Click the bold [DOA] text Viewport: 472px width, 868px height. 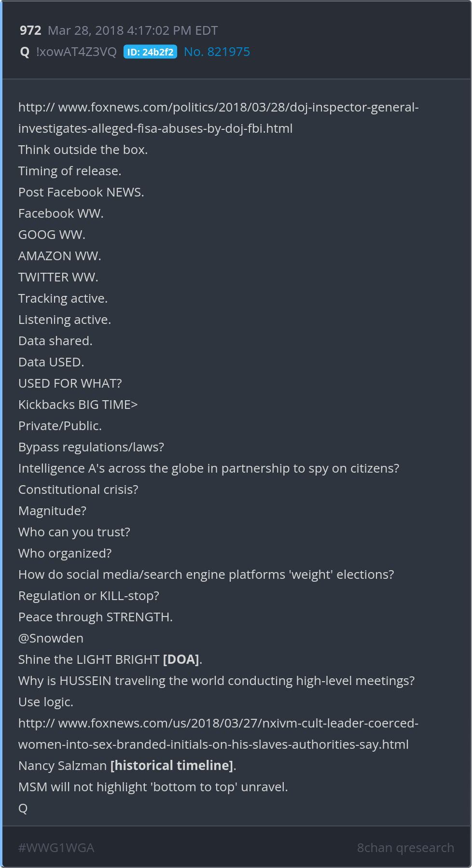pyautogui.click(x=181, y=659)
